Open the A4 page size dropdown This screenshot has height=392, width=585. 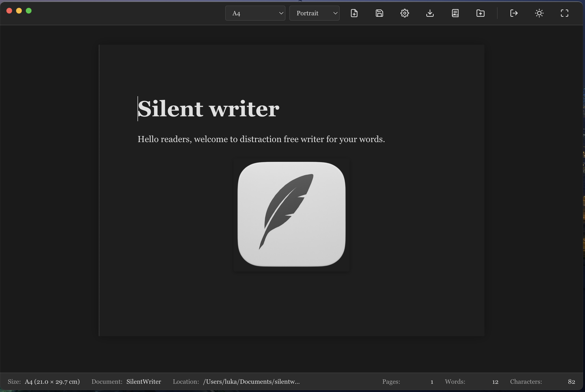point(255,13)
